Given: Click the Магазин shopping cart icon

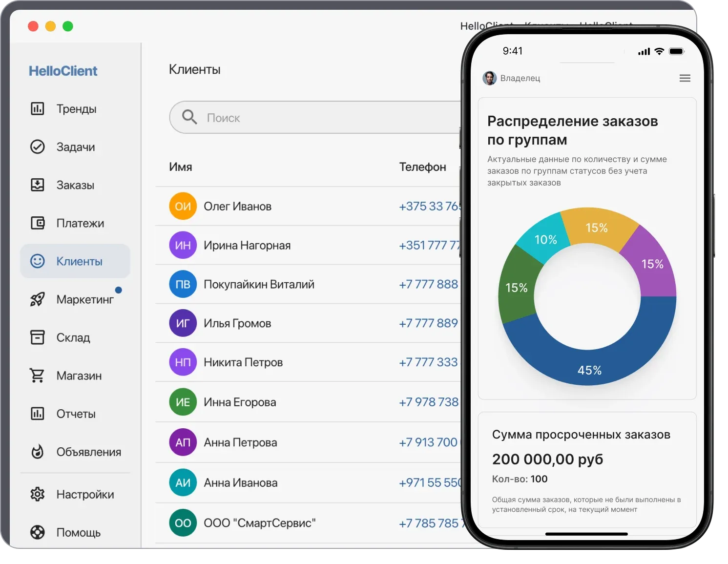Looking at the screenshot, I should (x=38, y=375).
